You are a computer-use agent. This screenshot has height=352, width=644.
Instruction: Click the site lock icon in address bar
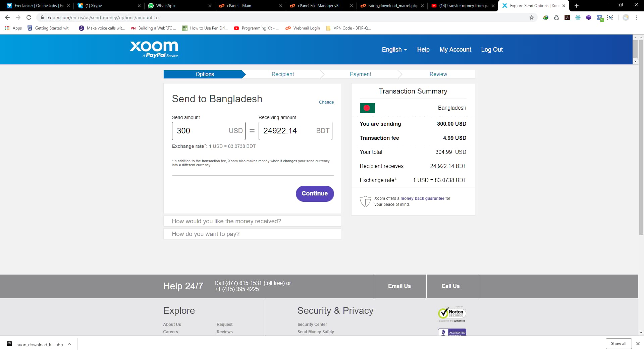pyautogui.click(x=42, y=17)
